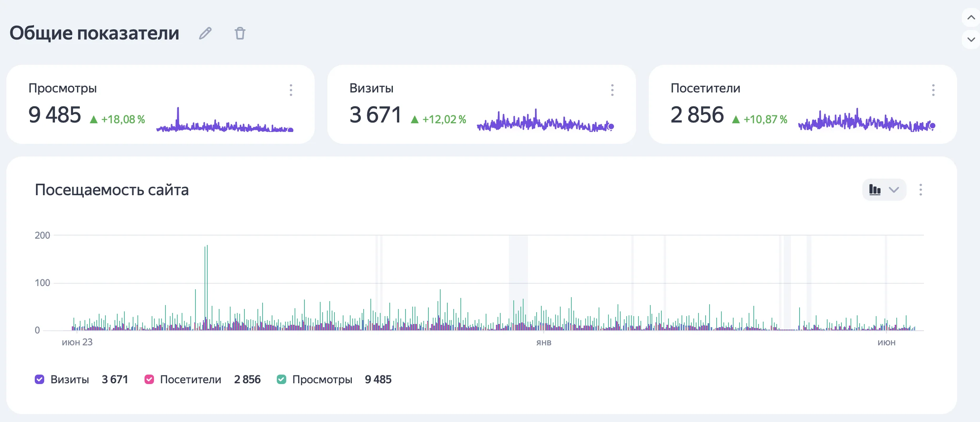Viewport: 980px width, 422px height.
Task: Click the янв label on chart axis
Action: tap(544, 343)
